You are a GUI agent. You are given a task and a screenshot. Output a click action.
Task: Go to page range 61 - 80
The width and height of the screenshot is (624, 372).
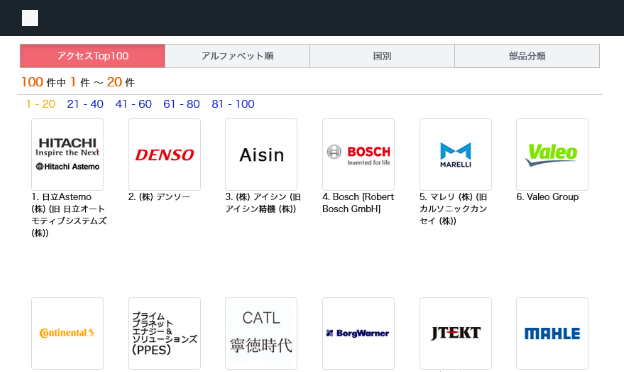[x=181, y=104]
